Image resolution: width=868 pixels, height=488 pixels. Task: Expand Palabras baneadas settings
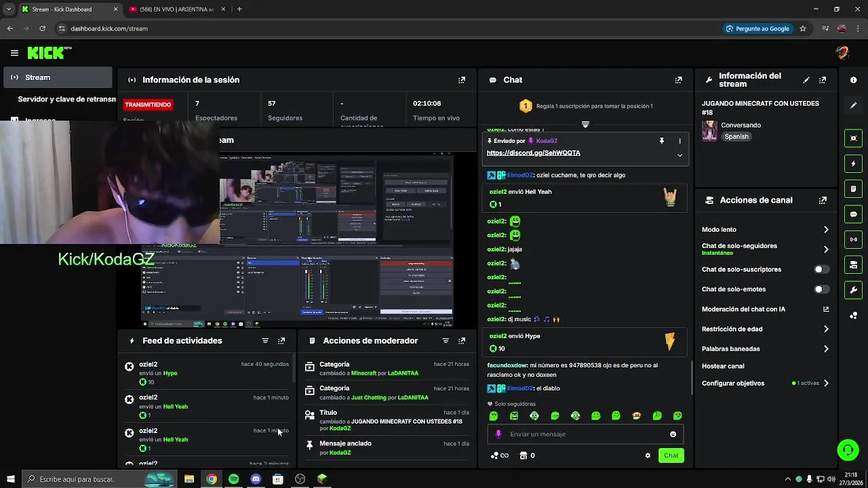826,349
